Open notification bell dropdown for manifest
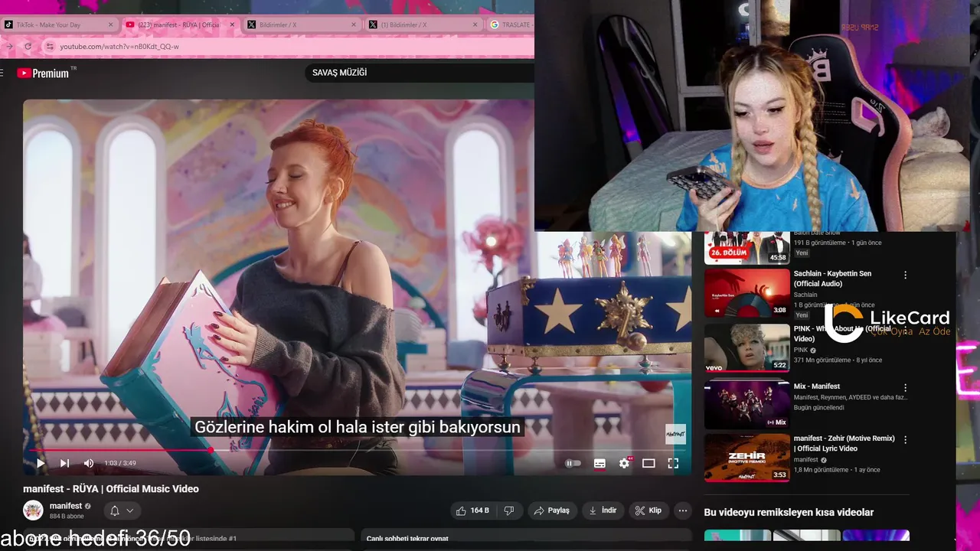 coord(122,510)
